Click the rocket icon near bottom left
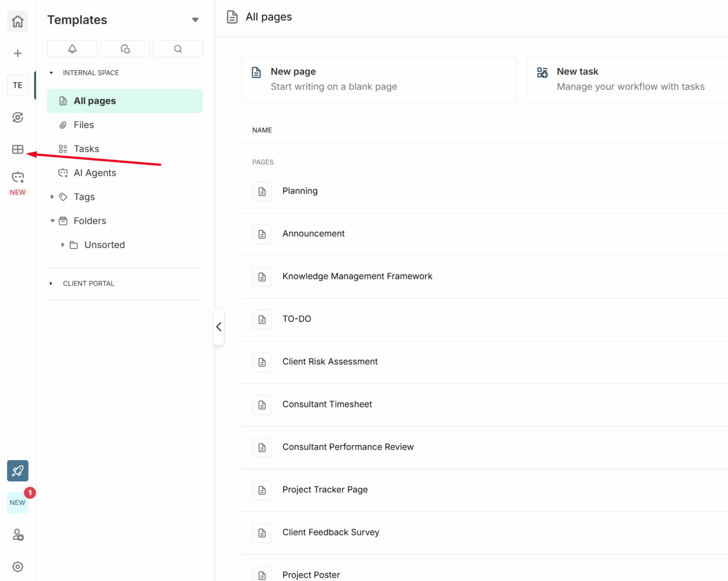Screen dimensions: 728x581 coord(18,471)
